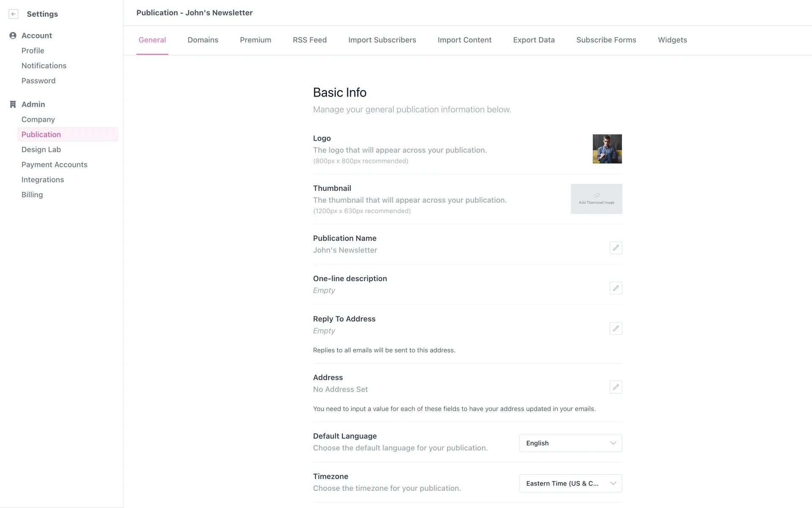The height and width of the screenshot is (508, 812).
Task: Edit the One-line description via pencil icon
Action: click(x=615, y=288)
